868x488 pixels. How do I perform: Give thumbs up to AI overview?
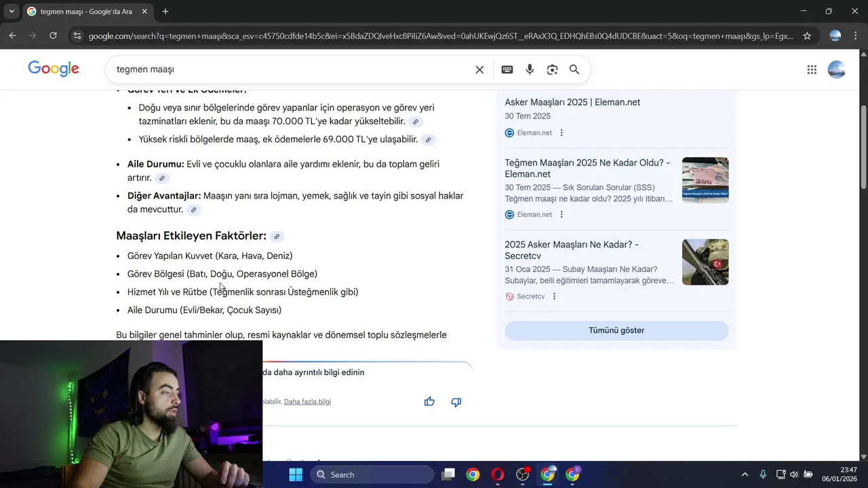tap(429, 402)
